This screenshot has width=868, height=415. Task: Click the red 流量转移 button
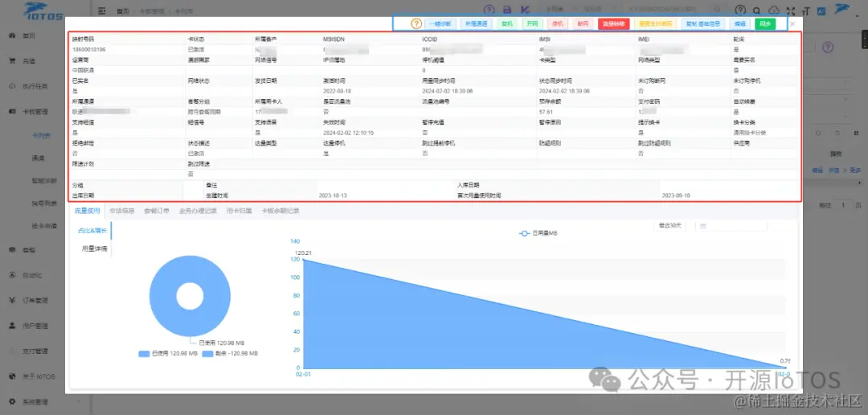[614, 24]
